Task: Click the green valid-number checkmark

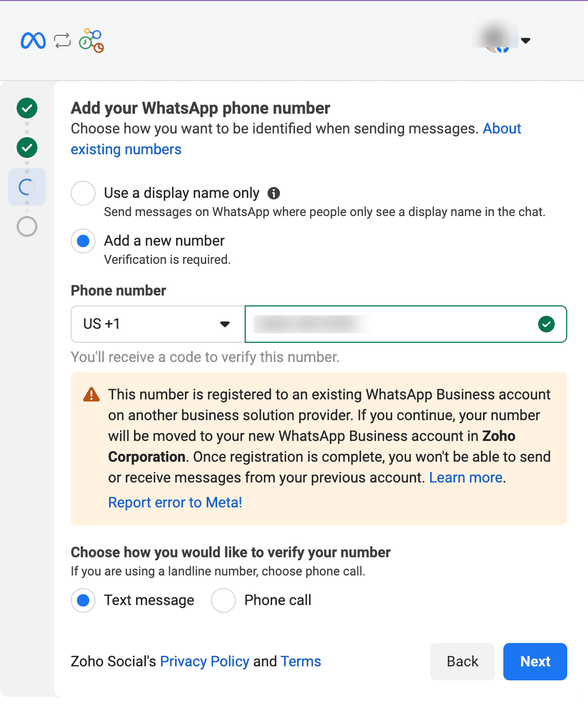Action: tap(546, 324)
